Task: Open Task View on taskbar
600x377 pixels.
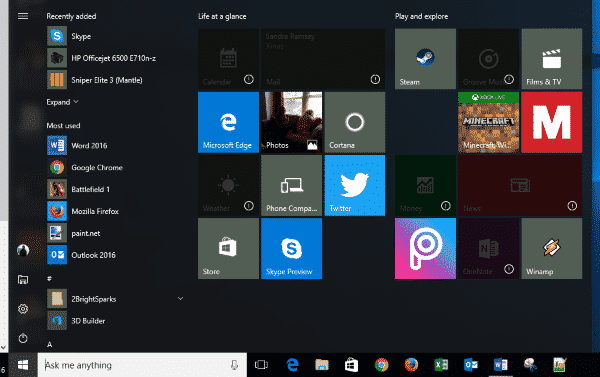Action: (x=261, y=365)
